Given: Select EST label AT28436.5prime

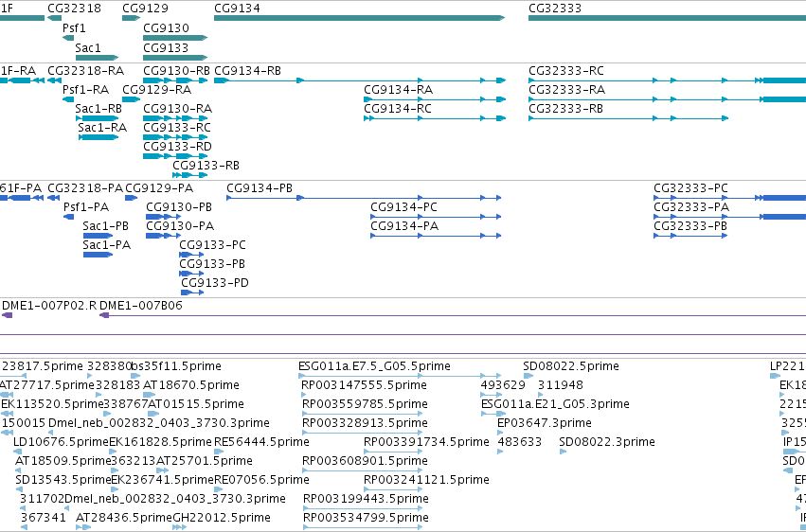Looking at the screenshot, I should pos(124,518).
